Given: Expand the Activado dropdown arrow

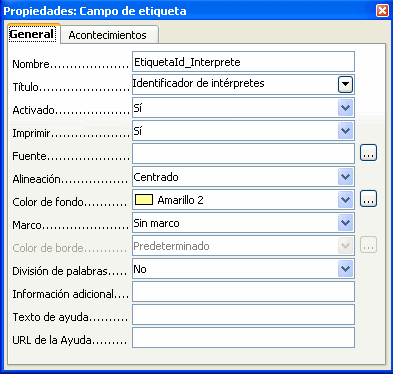Looking at the screenshot, I should click(x=345, y=108).
